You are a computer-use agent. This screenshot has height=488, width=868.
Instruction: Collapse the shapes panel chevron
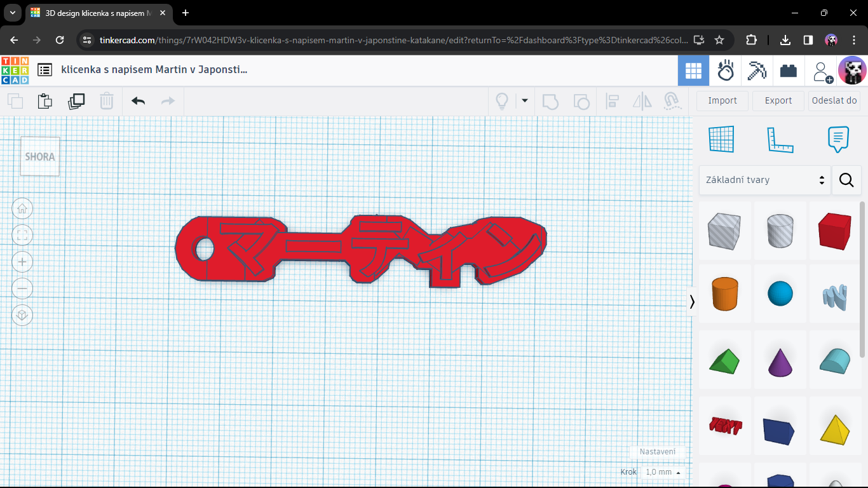(692, 302)
